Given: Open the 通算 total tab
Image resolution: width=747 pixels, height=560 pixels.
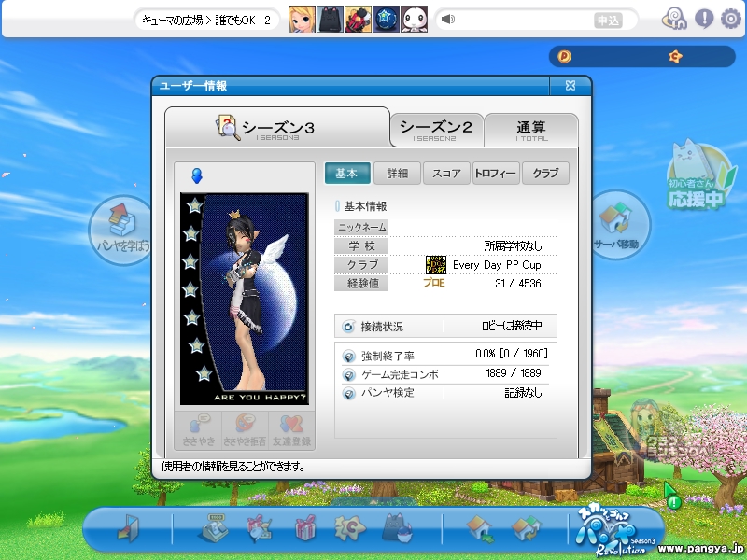Looking at the screenshot, I should click(531, 130).
